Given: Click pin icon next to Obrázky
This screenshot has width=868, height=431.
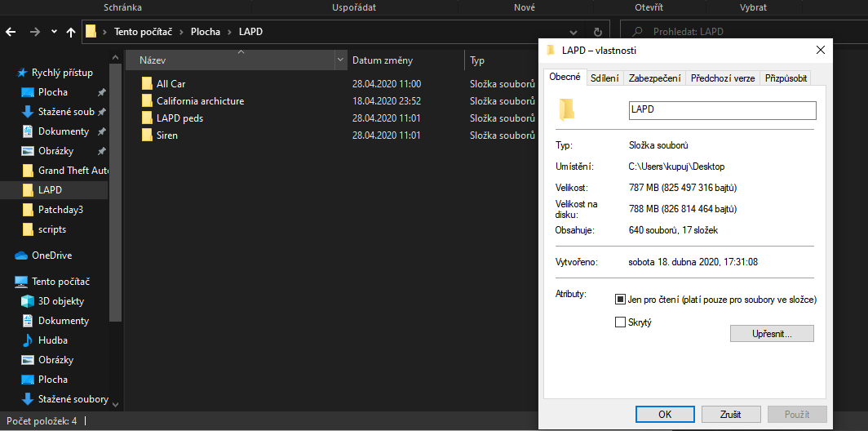Looking at the screenshot, I should click(x=101, y=151).
